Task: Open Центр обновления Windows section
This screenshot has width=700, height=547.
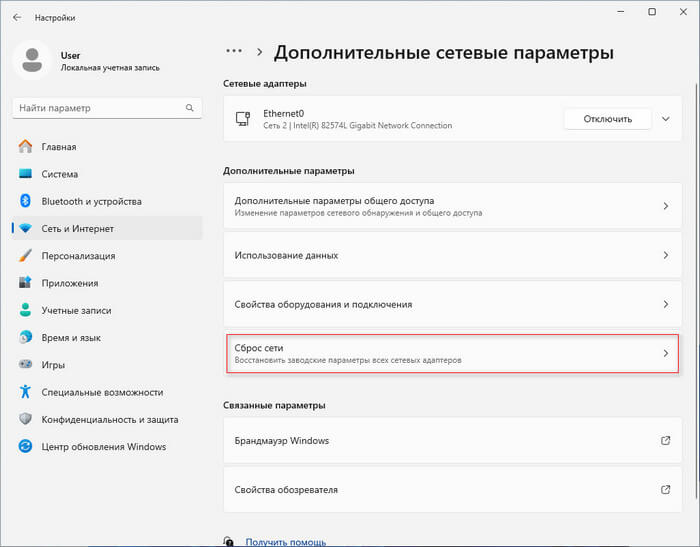Action: click(x=107, y=446)
